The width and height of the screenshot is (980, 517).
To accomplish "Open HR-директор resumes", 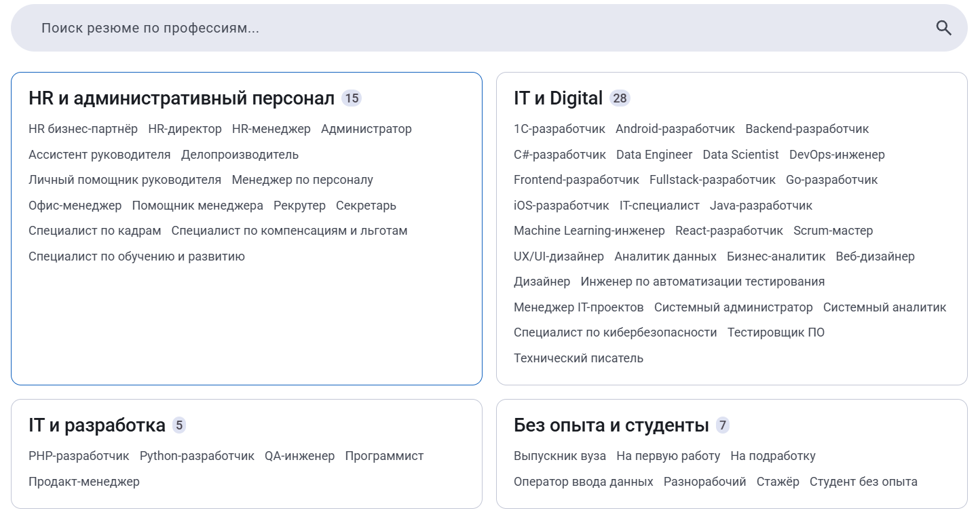I will pyautogui.click(x=185, y=129).
